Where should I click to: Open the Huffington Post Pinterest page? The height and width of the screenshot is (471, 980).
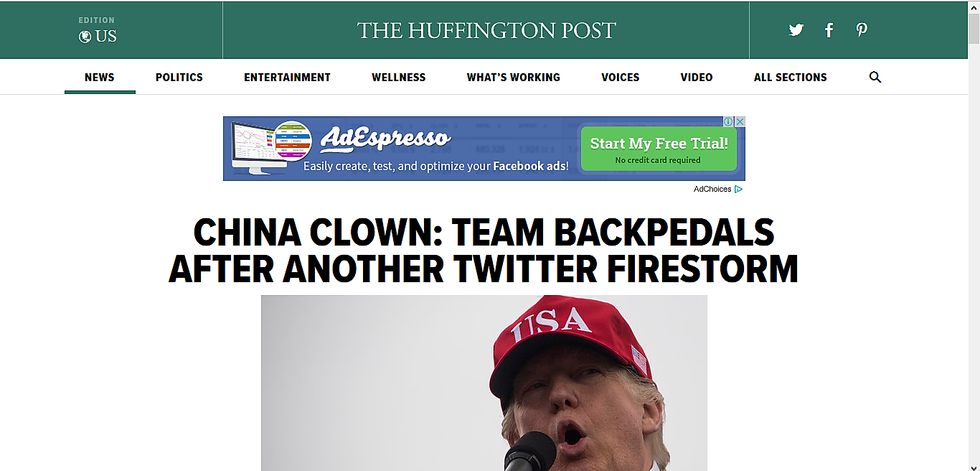862,30
